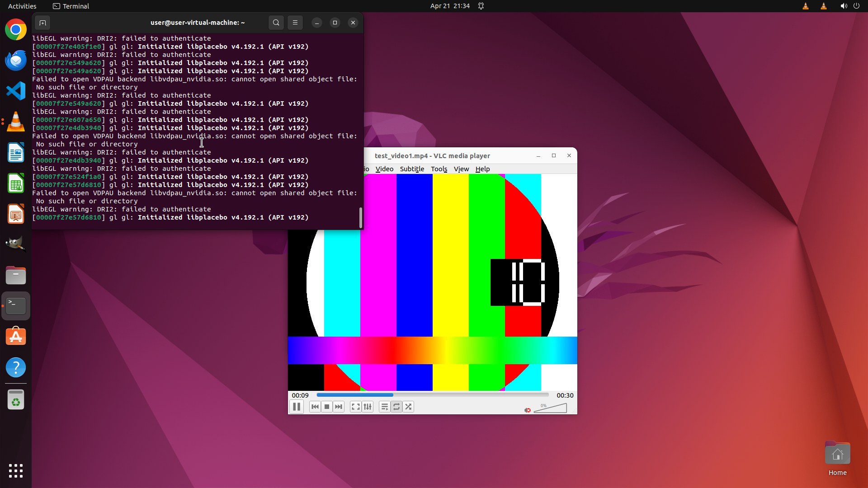Viewport: 868px width, 488px height.
Task: Open the Subtitle menu
Action: pyautogui.click(x=412, y=169)
